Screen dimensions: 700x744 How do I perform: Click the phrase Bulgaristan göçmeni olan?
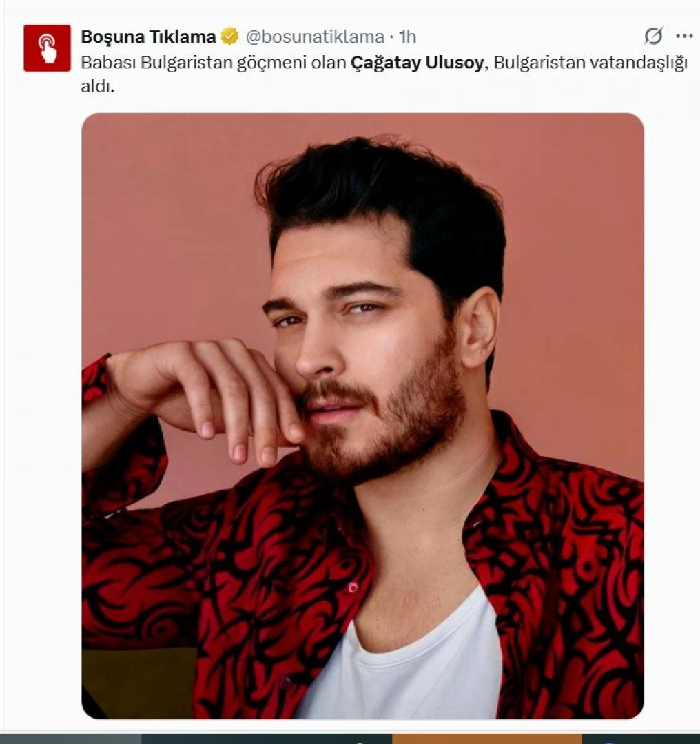(243, 63)
